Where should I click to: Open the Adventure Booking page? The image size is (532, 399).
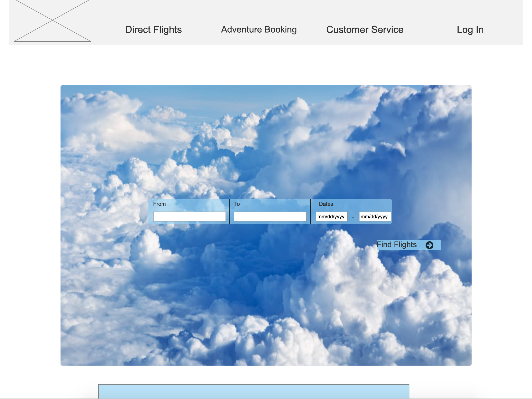click(259, 30)
